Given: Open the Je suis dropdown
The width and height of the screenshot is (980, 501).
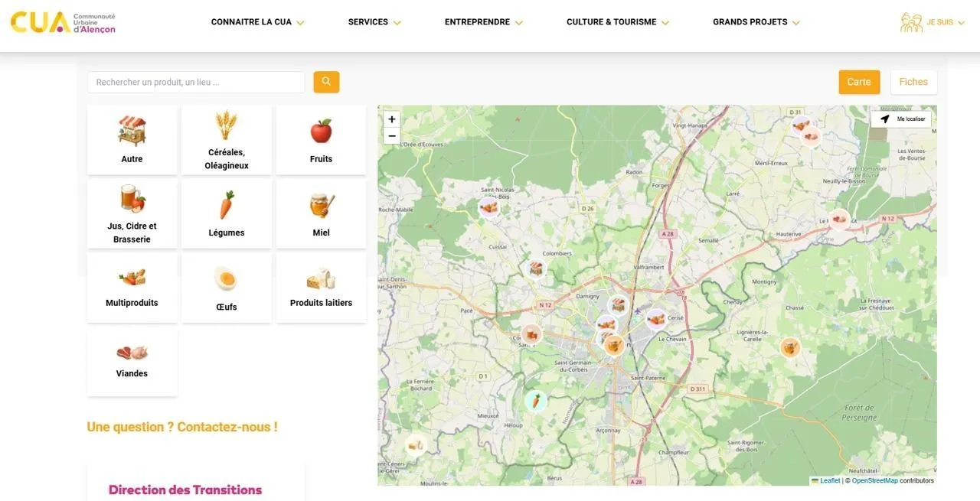Looking at the screenshot, I should click(x=933, y=22).
